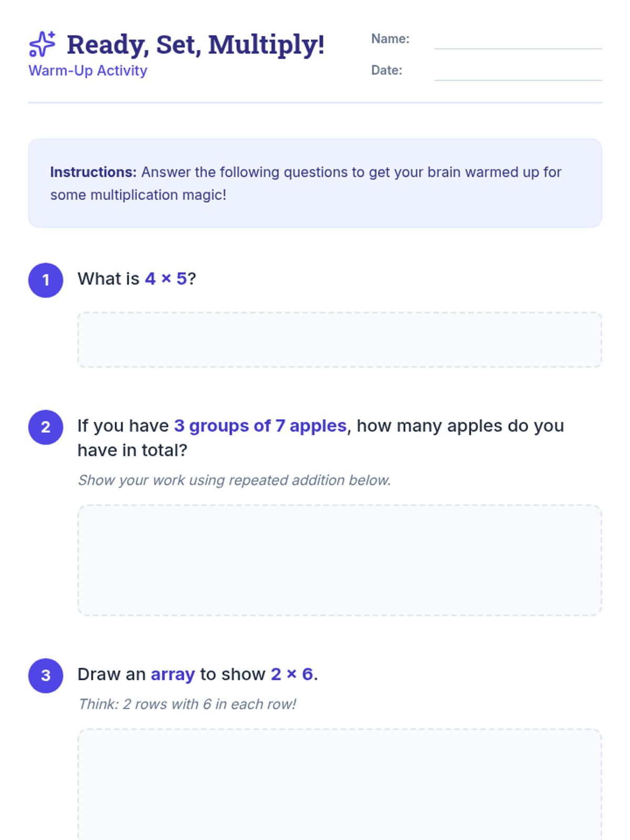
Task: Click the bold "Instructions:" label
Action: (x=93, y=172)
